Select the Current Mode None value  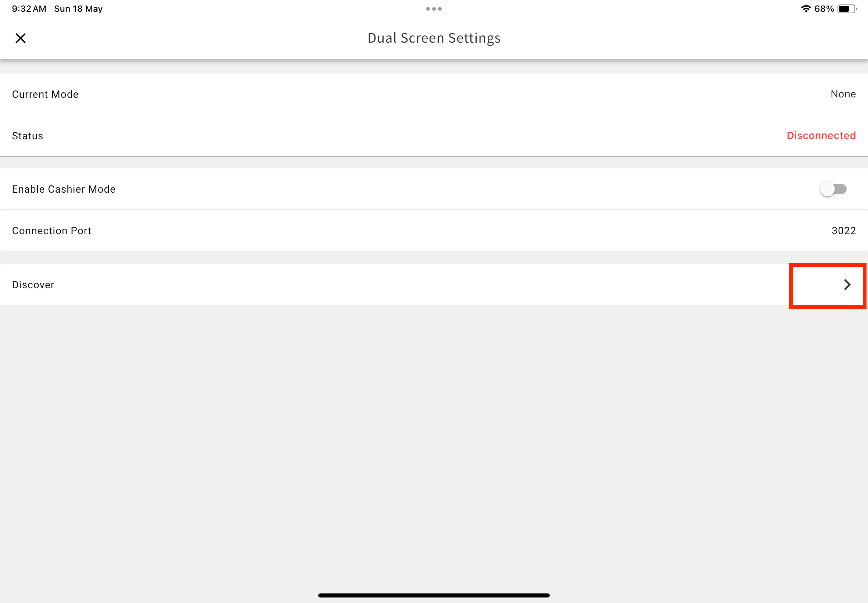coord(843,94)
